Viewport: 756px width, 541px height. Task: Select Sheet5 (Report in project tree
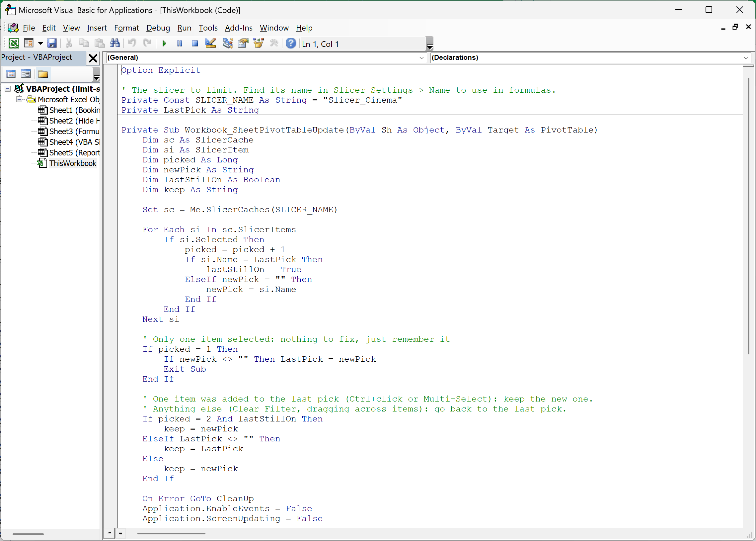pyautogui.click(x=69, y=152)
